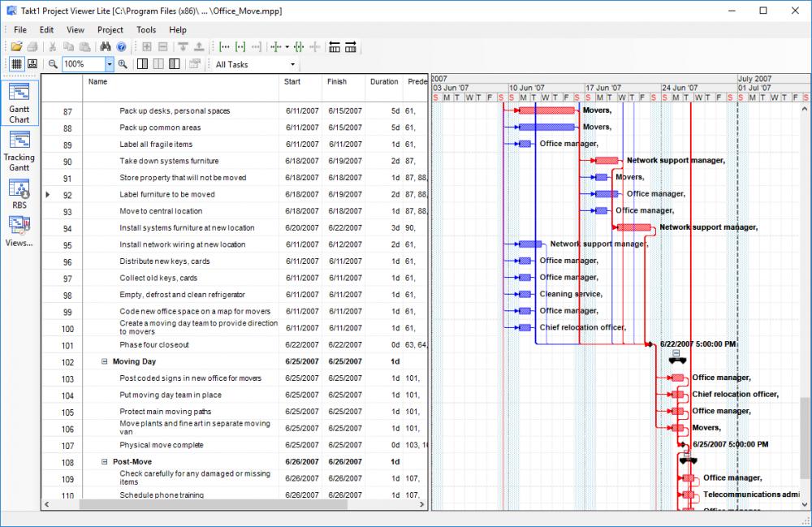Collapse the Post-Move summary task
Image resolution: width=812 pixels, height=527 pixels.
(104, 461)
